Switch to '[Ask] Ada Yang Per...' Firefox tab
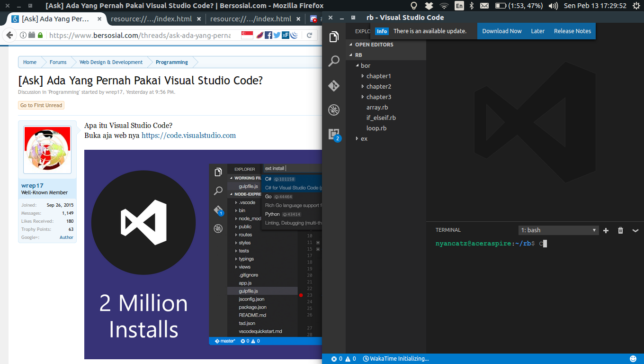 pos(55,19)
